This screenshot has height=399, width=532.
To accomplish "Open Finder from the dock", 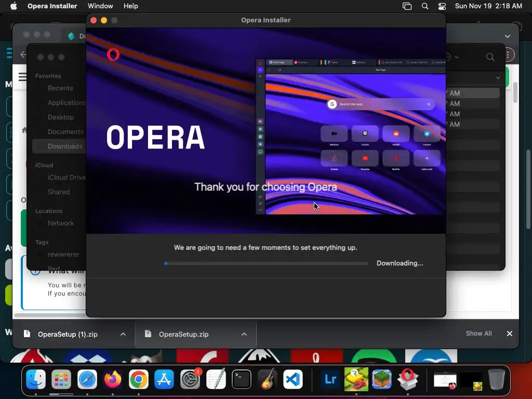I will [x=36, y=379].
